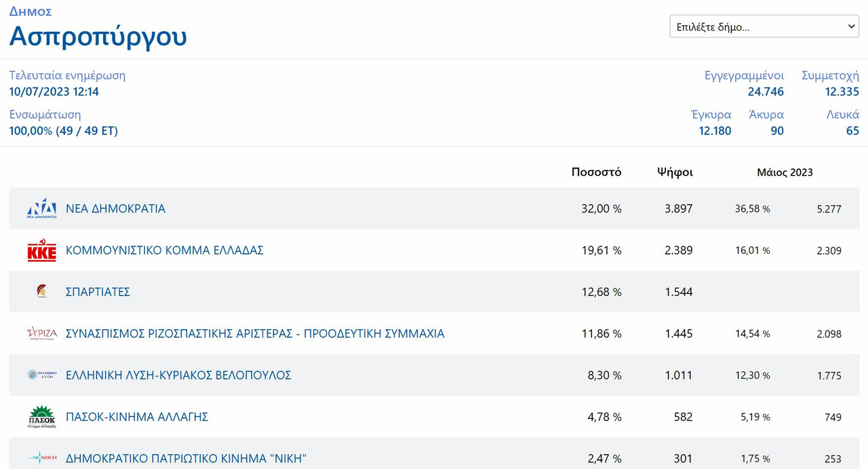This screenshot has height=469, width=868.
Task: Click the ΣΠΑΡΤΙΑΤΕΣ helmet logo
Action: 41,291
